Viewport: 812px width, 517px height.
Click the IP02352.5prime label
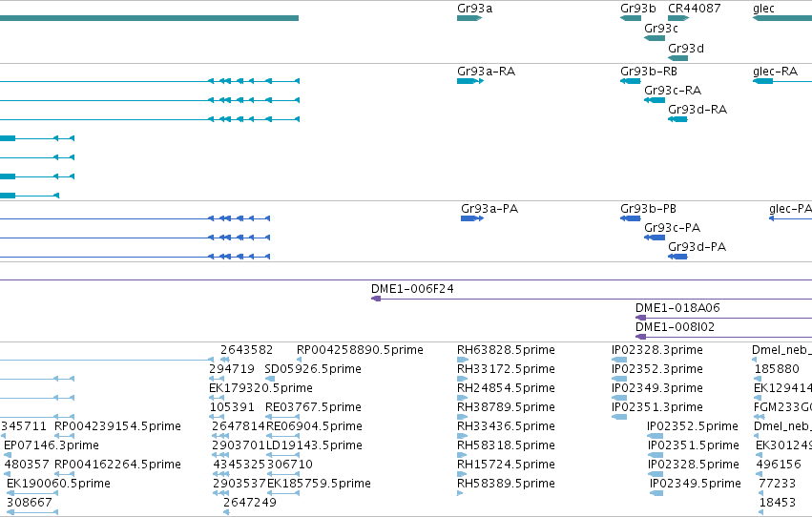tap(693, 426)
